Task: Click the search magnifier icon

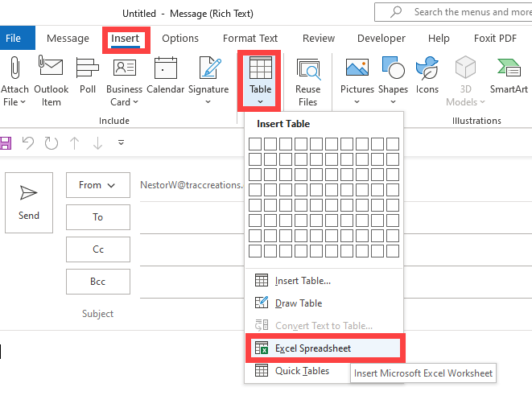Action: pos(396,12)
